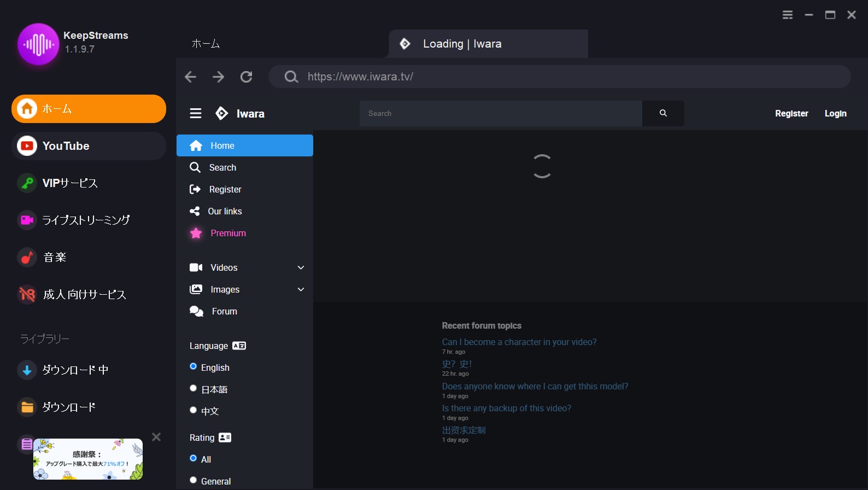Open Register in the Iwara side menu
Viewport: 868px width, 490px height.
pos(245,189)
